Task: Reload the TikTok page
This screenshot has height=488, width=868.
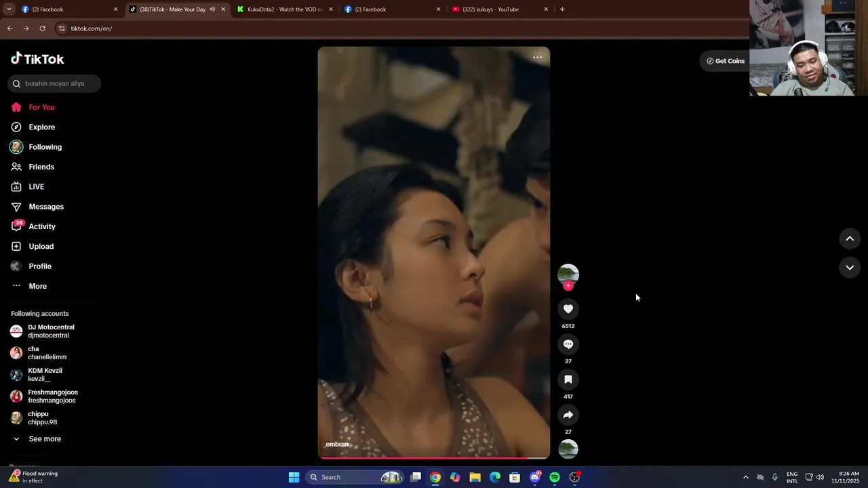Action: coord(42,28)
